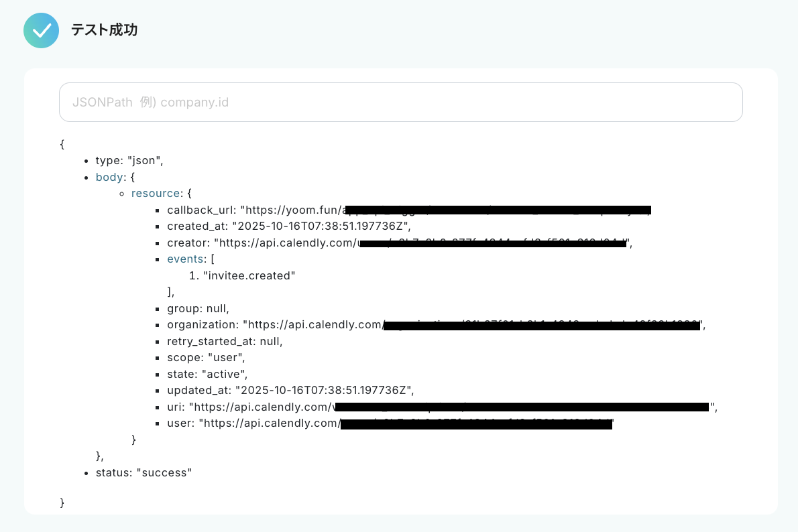Select the type: "json" entry
Screen dimensions: 798x532
point(129,161)
